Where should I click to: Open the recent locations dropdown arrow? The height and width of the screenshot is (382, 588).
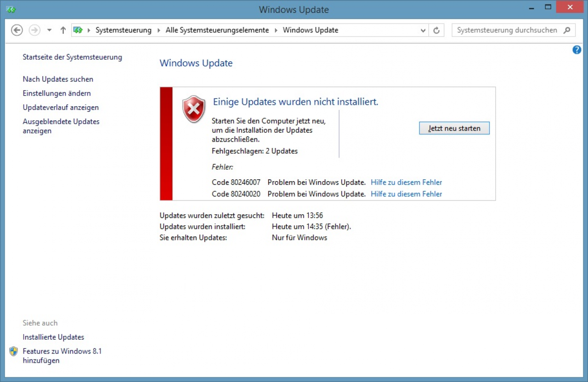pos(50,30)
